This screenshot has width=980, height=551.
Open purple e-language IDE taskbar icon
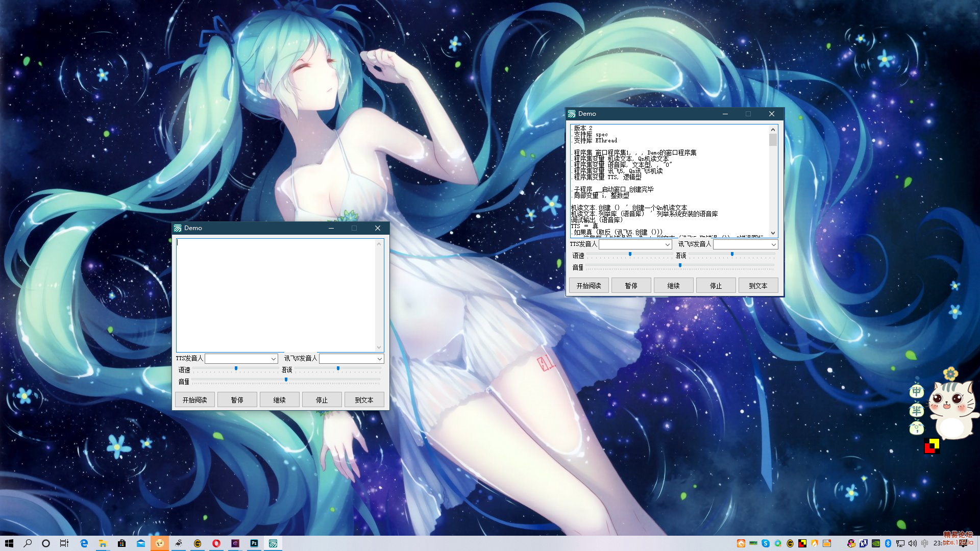pyautogui.click(x=235, y=543)
